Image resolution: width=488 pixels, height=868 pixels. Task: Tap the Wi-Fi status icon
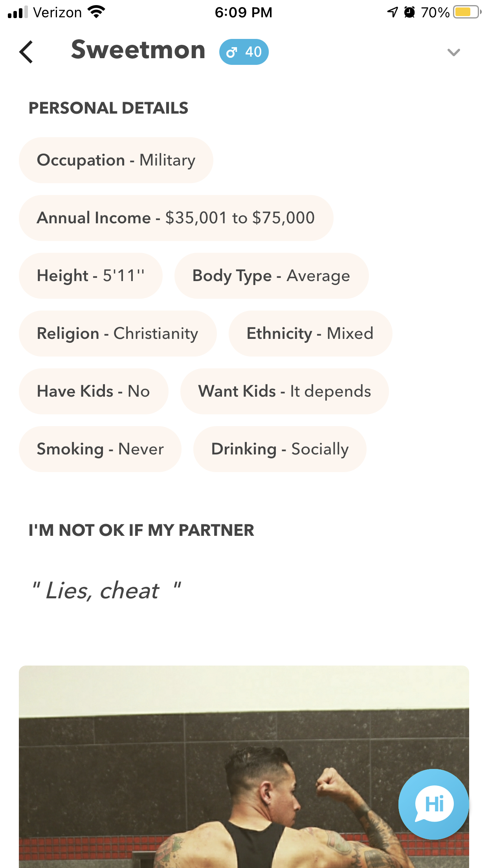[97, 12]
